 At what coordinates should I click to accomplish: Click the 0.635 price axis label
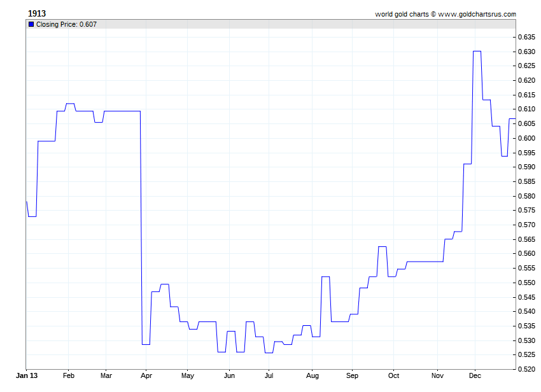(x=526, y=37)
